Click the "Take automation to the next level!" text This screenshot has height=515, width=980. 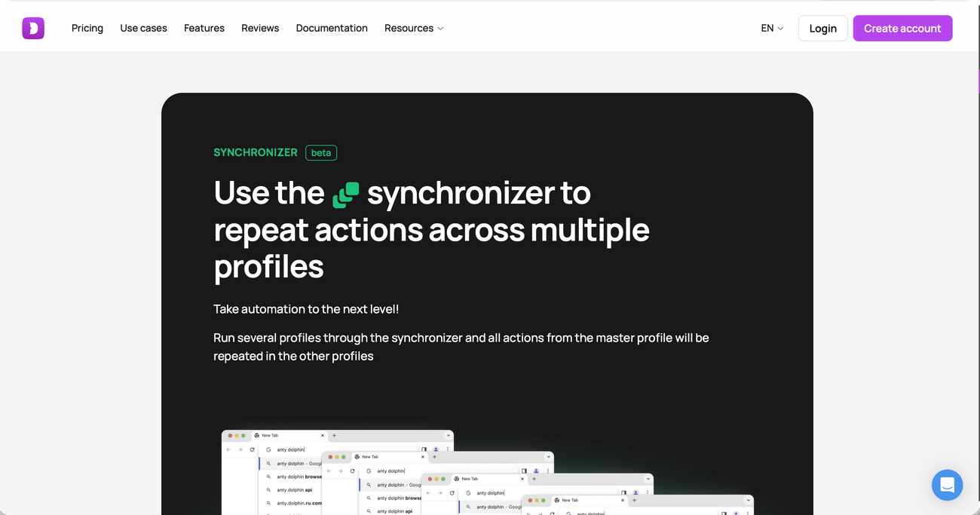point(306,309)
